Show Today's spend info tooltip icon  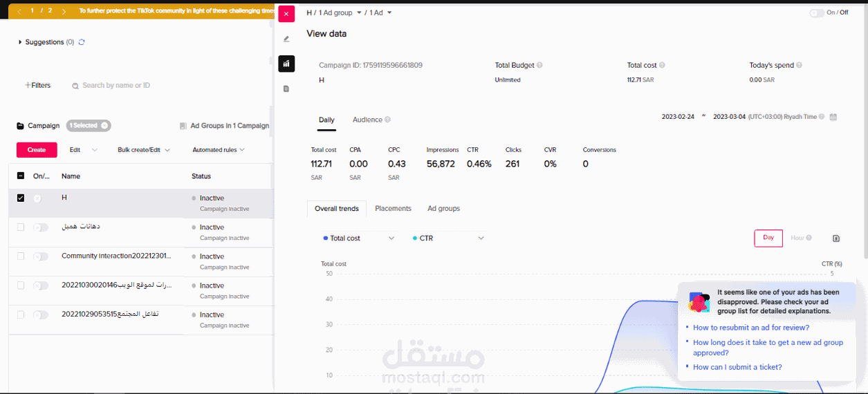pyautogui.click(x=799, y=65)
